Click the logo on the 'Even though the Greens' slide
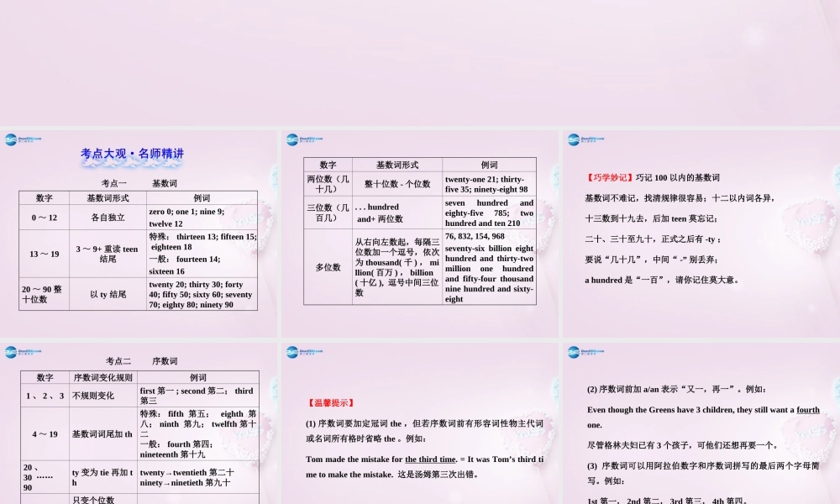 585,352
